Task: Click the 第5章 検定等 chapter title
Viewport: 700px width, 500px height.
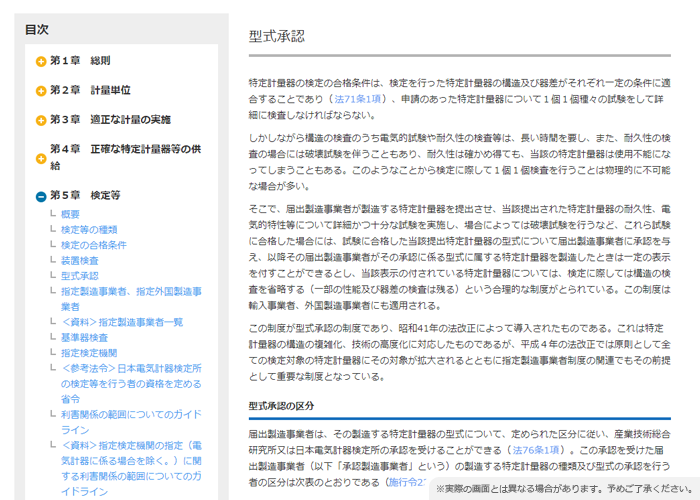Action: point(85,195)
